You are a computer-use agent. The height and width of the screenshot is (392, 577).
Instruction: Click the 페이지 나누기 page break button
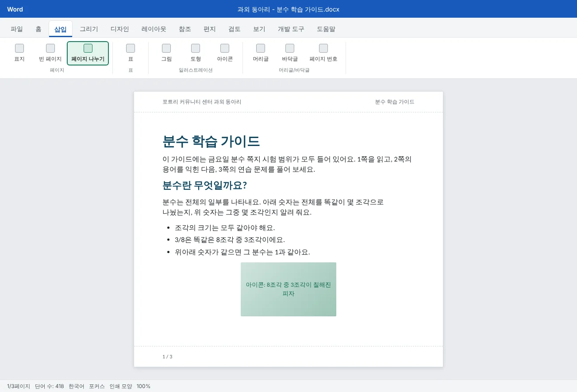point(88,53)
